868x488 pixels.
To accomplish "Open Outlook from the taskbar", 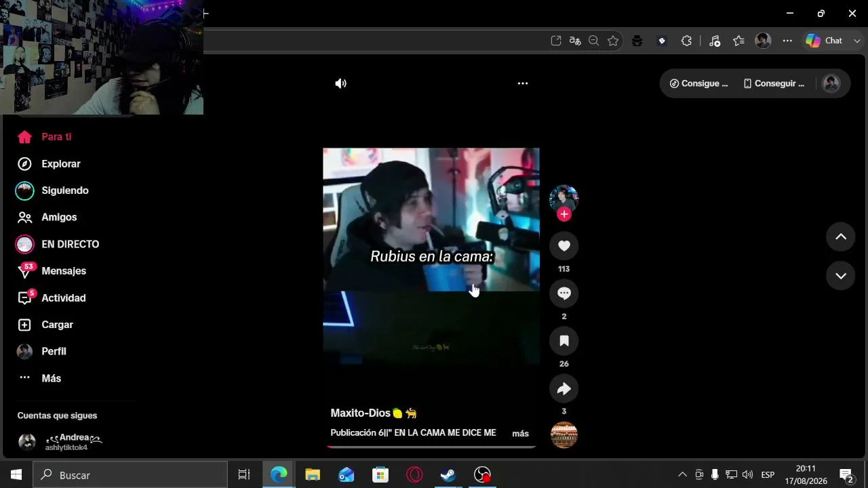I will [347, 474].
